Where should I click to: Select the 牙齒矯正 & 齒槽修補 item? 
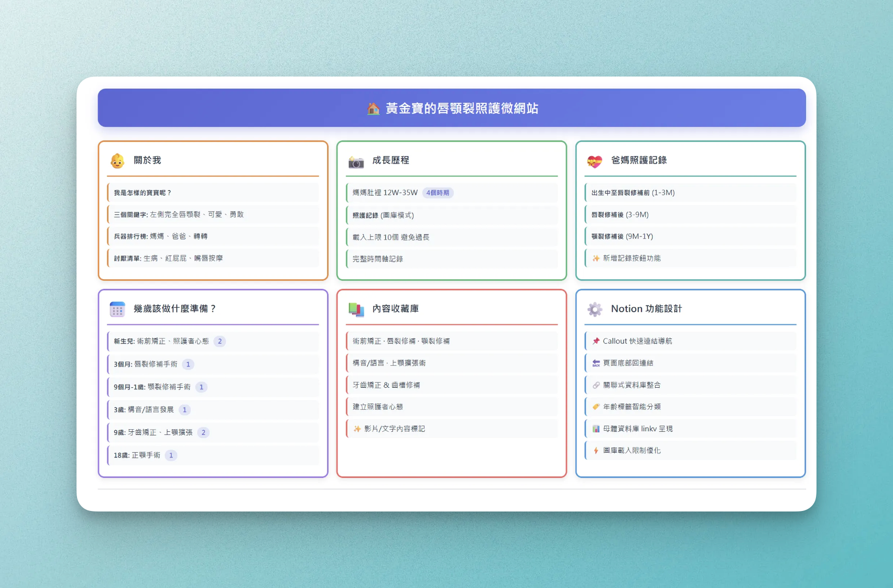(x=386, y=385)
